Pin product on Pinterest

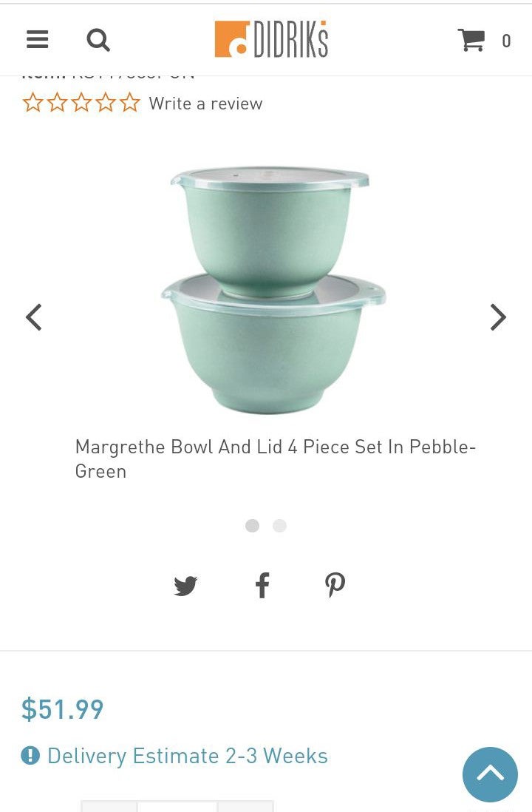tap(335, 585)
